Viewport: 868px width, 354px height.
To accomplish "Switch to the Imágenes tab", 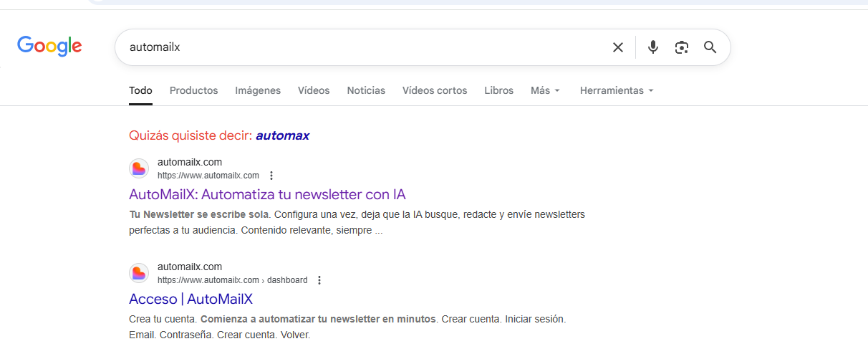I will coord(258,90).
